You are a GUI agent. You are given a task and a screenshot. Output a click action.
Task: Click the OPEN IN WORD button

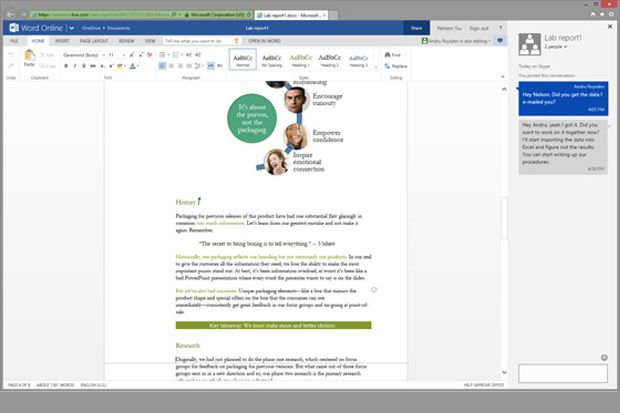[264, 41]
